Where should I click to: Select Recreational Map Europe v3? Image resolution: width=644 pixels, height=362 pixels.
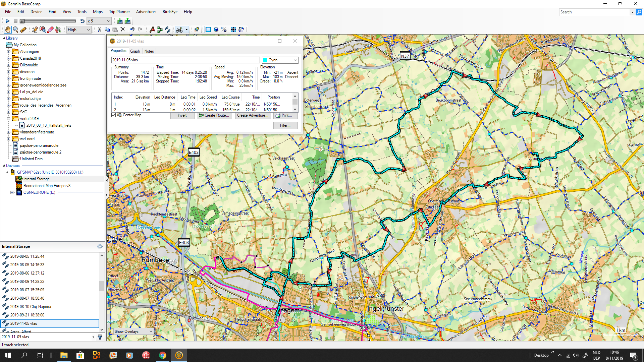[x=47, y=186]
